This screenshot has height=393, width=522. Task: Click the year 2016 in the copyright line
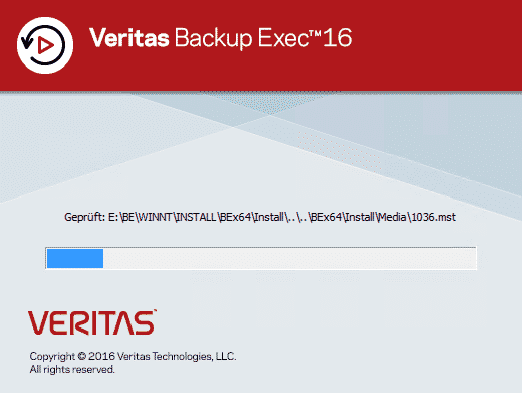click(101, 356)
